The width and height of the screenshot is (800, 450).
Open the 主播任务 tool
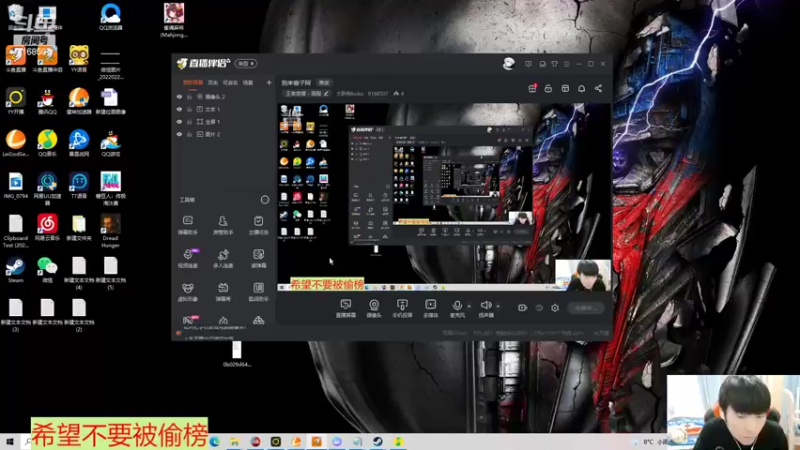coord(259,224)
